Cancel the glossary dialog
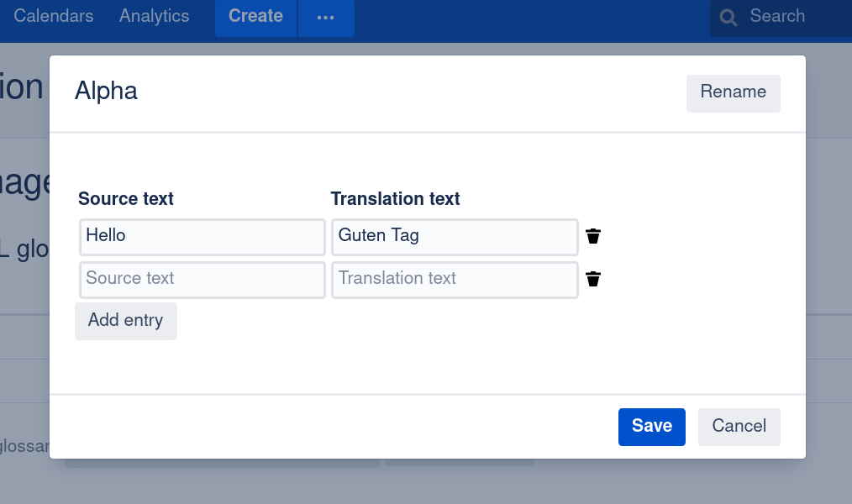Viewport: 852px width, 504px height. (x=739, y=426)
